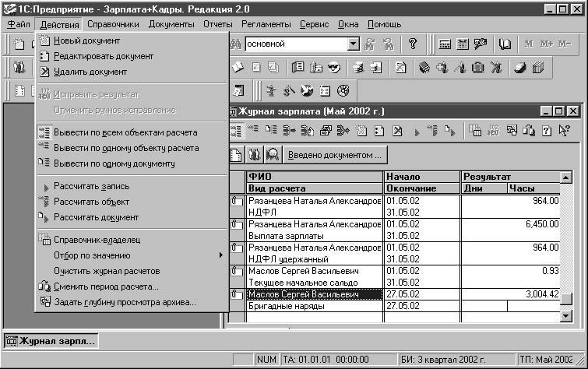
Task: Click the signpost icon in third toolbar row
Action: coord(270,91)
